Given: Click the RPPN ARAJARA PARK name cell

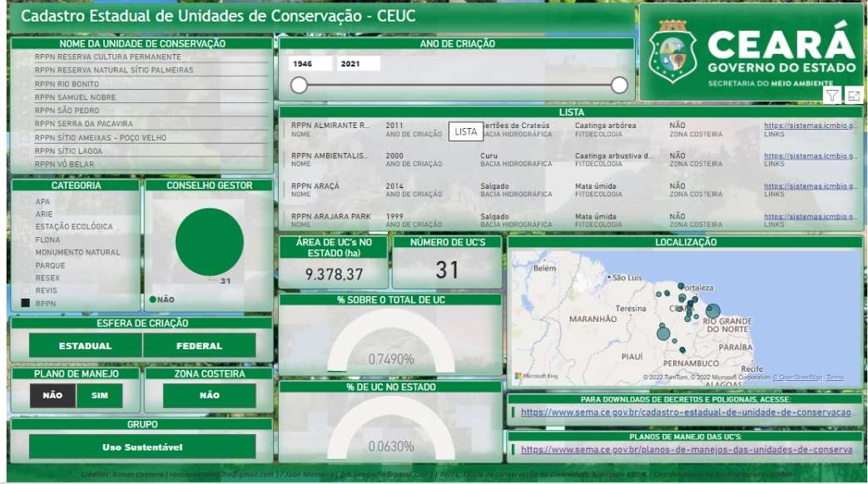Looking at the screenshot, I should (331, 217).
